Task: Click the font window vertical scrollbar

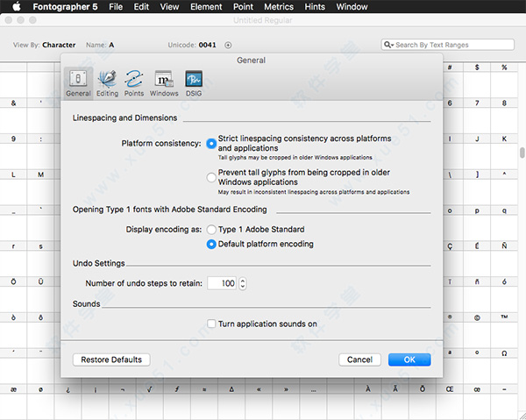Action: coord(522,153)
